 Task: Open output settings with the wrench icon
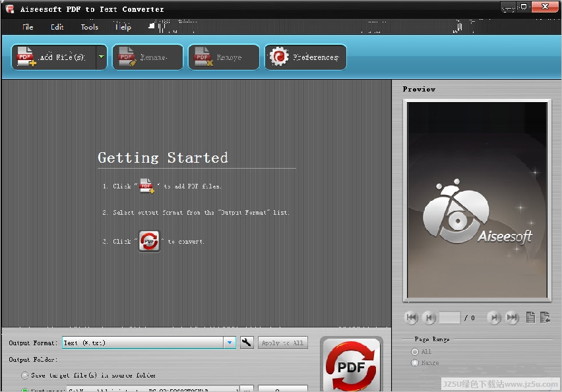point(247,343)
